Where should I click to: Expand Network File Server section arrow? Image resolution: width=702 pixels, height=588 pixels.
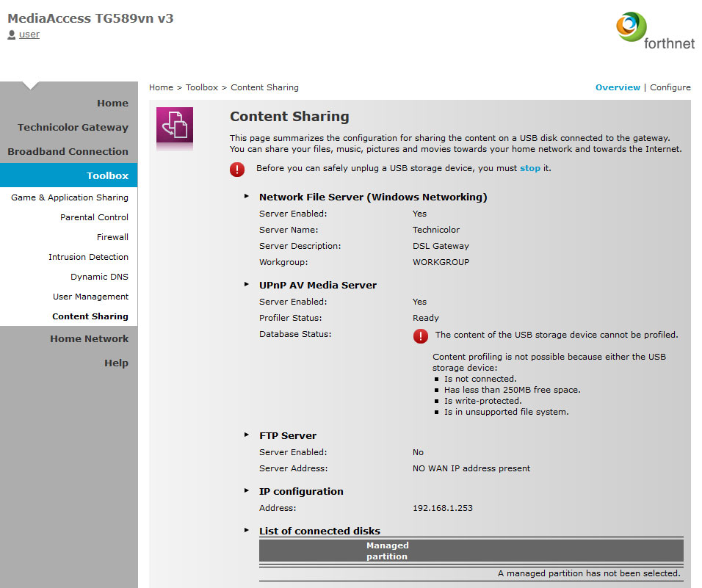tap(246, 196)
